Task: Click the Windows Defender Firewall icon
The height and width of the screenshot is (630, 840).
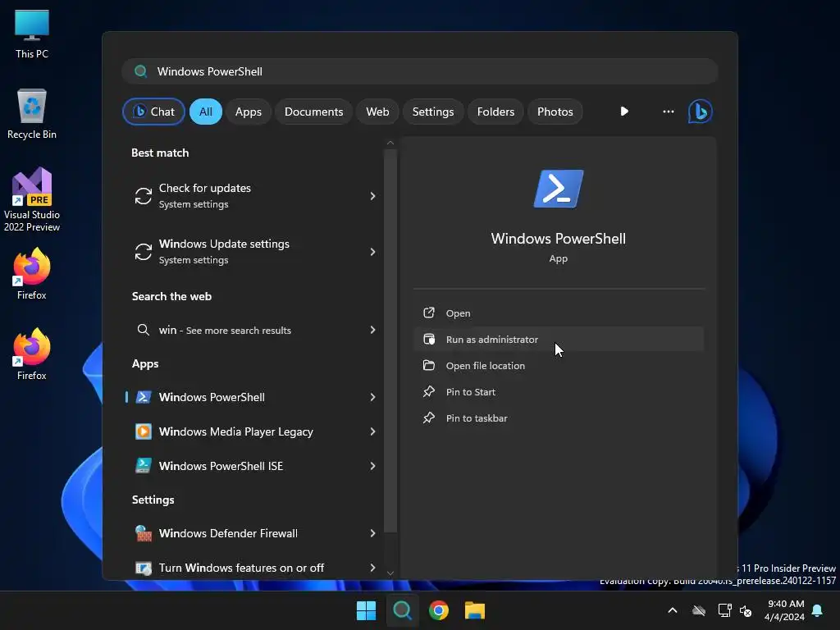Action: coord(143,533)
